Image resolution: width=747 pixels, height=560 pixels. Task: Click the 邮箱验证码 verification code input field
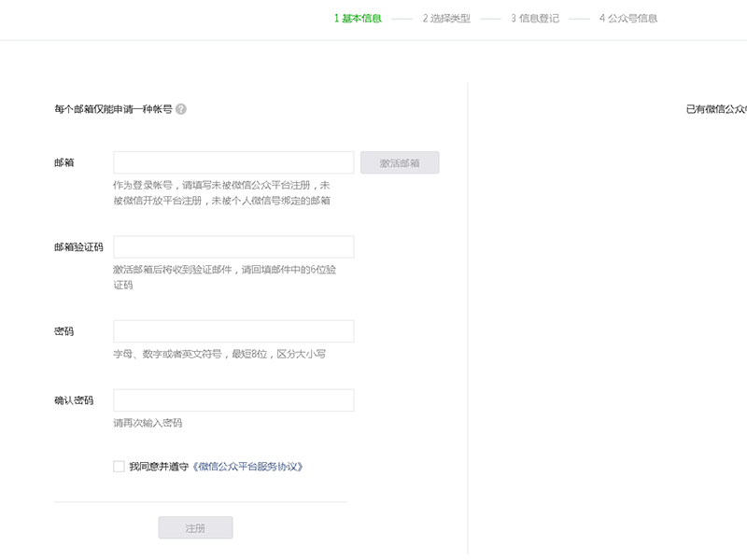[x=232, y=245]
